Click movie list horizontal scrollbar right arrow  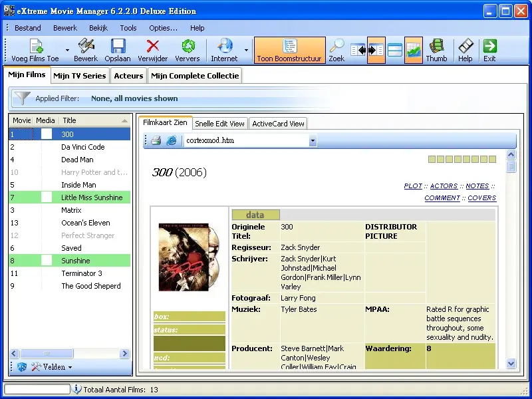pyautogui.click(x=124, y=353)
